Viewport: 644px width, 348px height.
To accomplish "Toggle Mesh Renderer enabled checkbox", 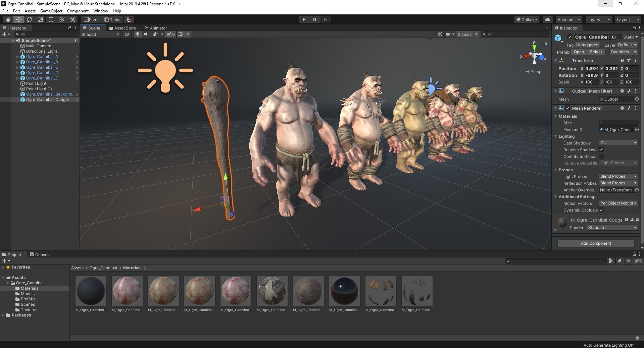I will (568, 108).
